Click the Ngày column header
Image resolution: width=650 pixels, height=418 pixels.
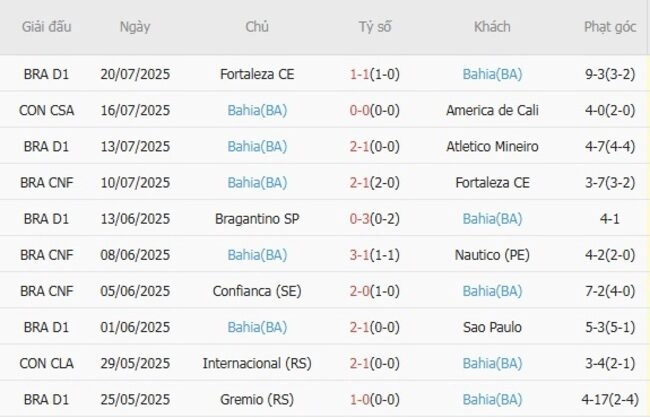(x=135, y=27)
